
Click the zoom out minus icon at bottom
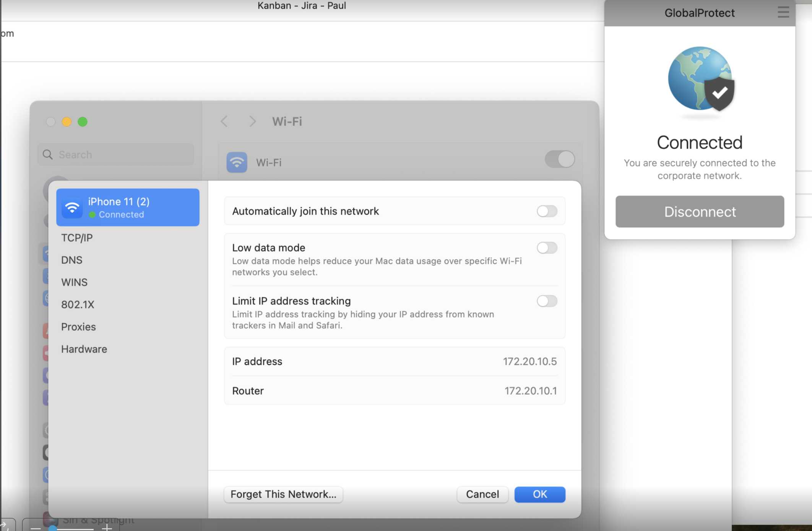[36, 528]
